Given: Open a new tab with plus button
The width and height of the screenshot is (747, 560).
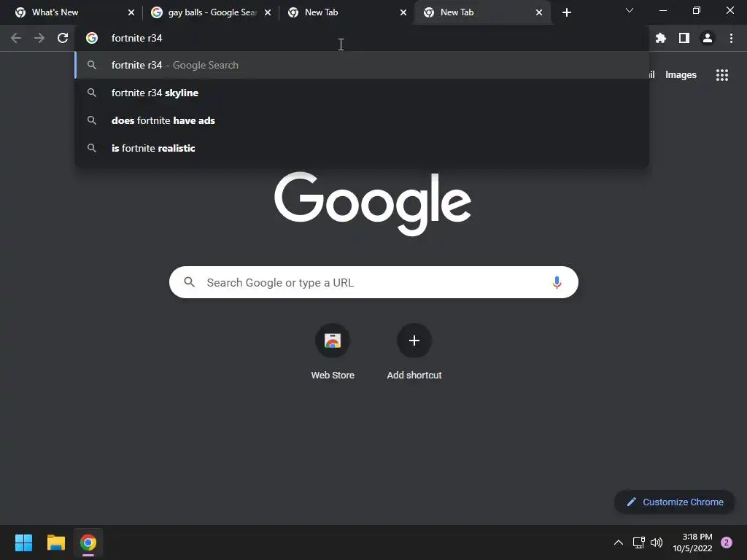Looking at the screenshot, I should [x=566, y=12].
